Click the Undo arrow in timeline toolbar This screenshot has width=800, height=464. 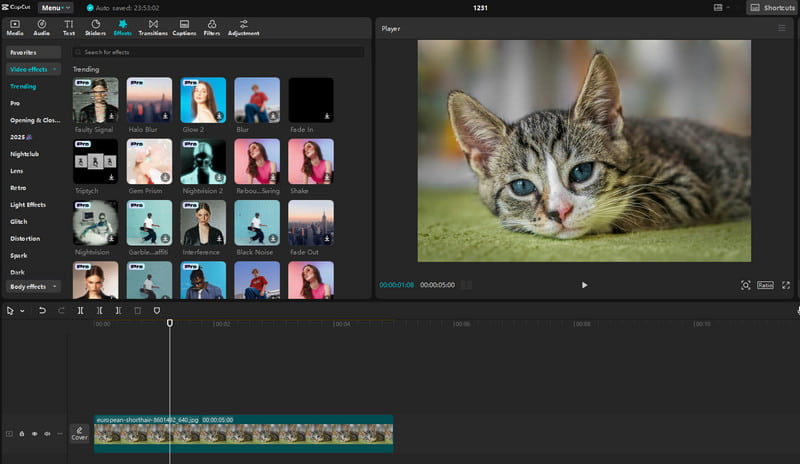click(42, 311)
